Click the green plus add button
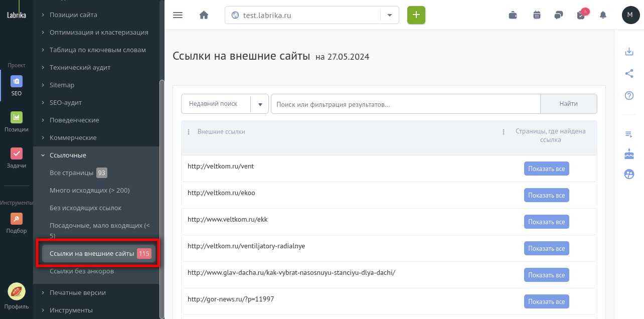Screen dimensions: 644x319 click(416, 15)
